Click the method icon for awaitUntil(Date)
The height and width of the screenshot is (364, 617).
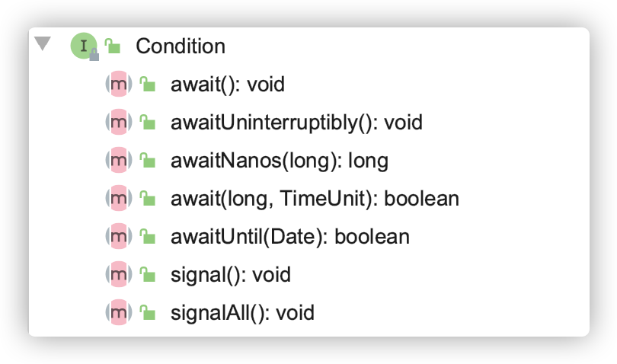[x=118, y=237]
